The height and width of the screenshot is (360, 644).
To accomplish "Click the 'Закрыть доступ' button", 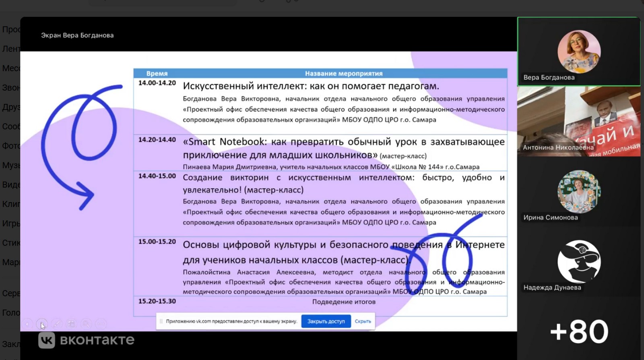I will [x=326, y=321].
